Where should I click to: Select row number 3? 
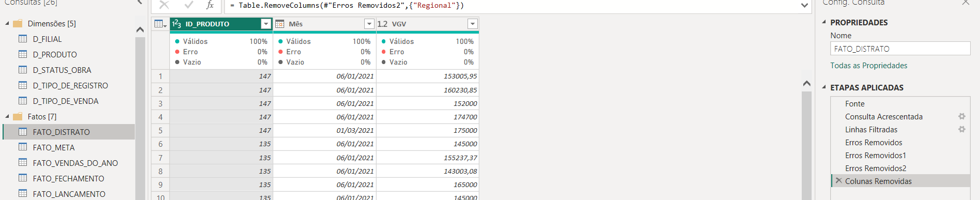coord(161,103)
